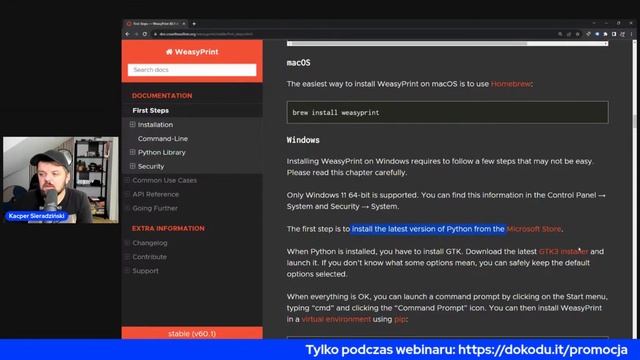The image size is (640, 360).
Task: Go back using the browser back arrow
Action: point(128,34)
